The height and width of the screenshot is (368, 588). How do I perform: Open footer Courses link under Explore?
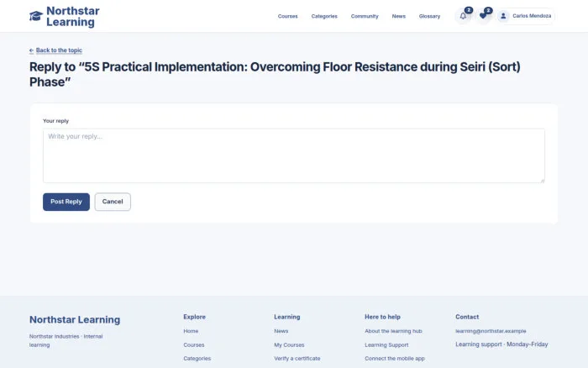tap(193, 344)
